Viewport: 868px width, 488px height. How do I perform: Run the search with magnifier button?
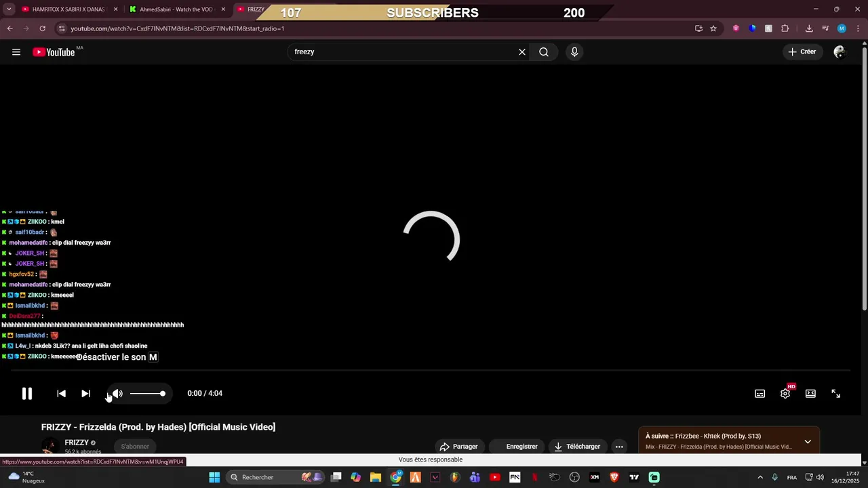tap(544, 52)
